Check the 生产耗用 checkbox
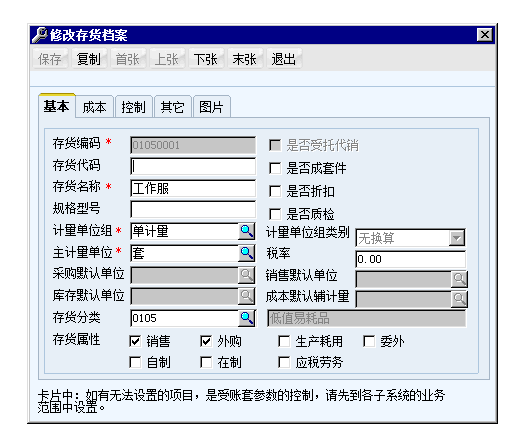Screen dimensions: 530x425 (x=284, y=341)
